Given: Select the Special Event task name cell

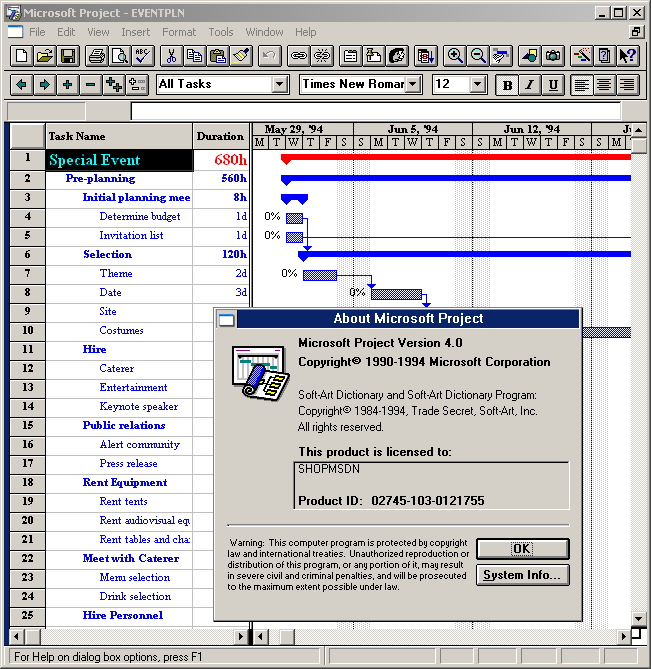Looking at the screenshot, I should click(x=119, y=160).
